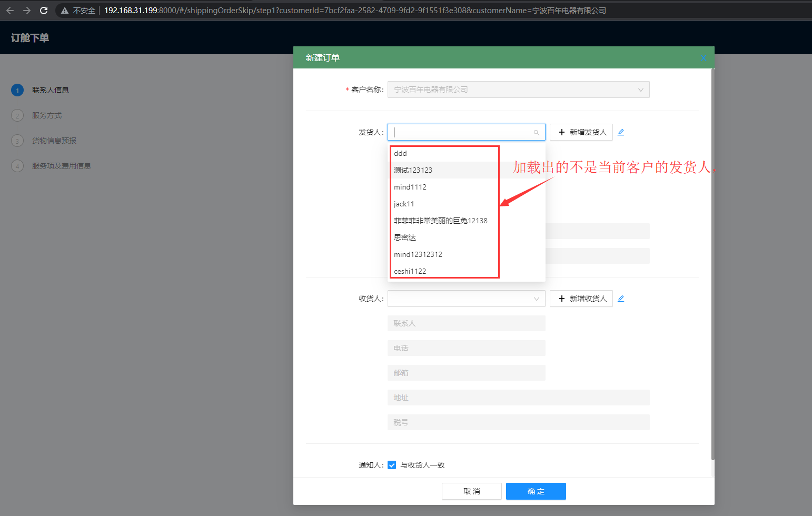Image resolution: width=812 pixels, height=516 pixels.
Task: Click the browser forward arrow
Action: 27,11
